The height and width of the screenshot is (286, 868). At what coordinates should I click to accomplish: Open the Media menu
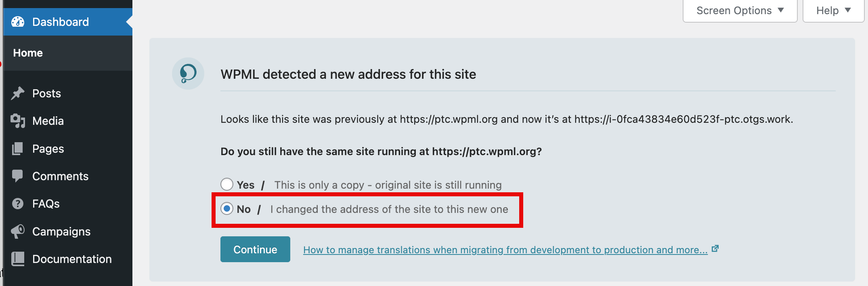tap(68, 121)
